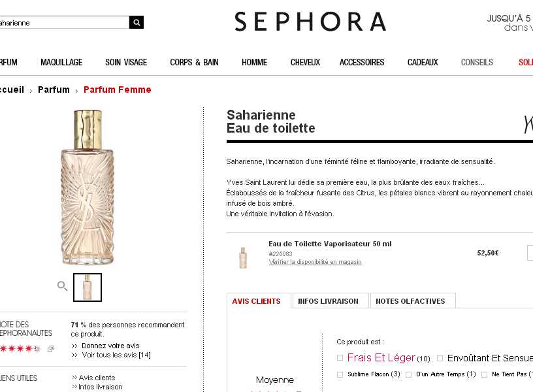Image resolution: width=533 pixels, height=392 pixels.
Task: Open the popup icon beside star rating
Action: click(x=51, y=349)
